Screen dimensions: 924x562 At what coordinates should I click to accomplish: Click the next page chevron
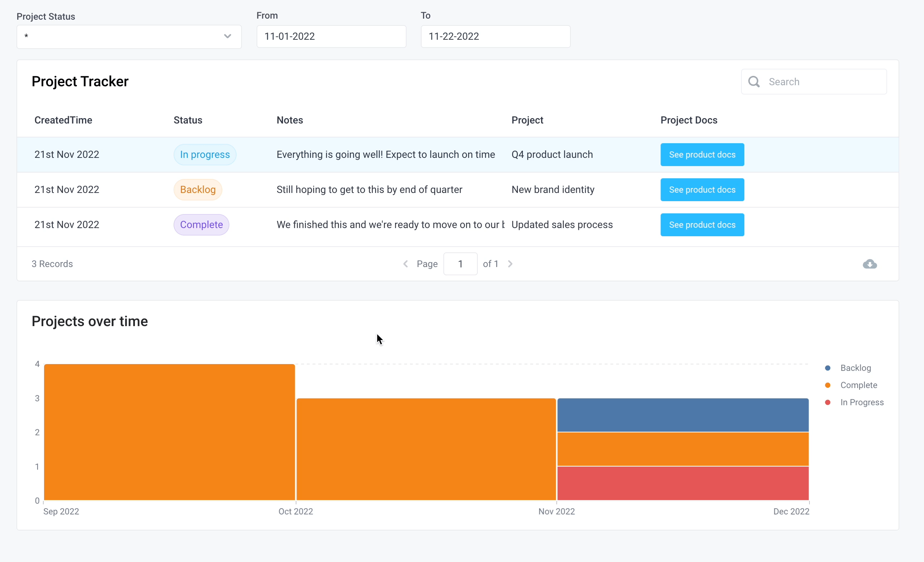[510, 264]
